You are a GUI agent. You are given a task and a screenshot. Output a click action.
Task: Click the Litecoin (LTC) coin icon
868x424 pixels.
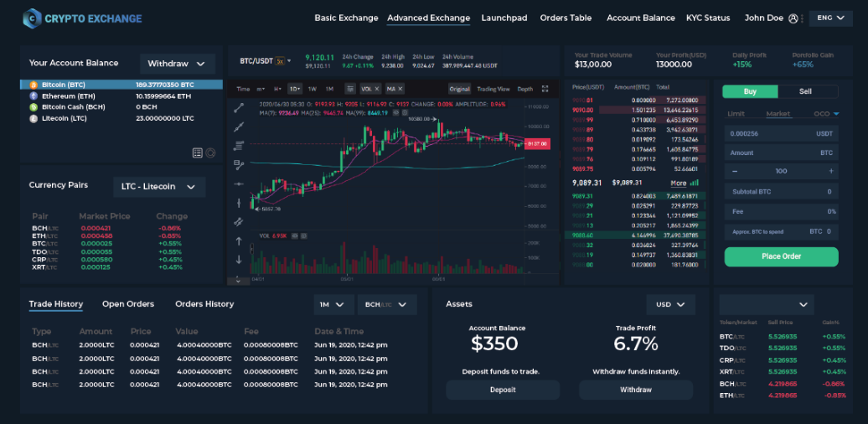(34, 118)
